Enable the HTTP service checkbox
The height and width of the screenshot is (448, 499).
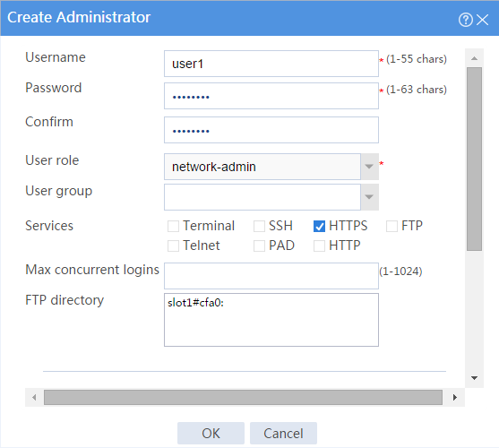[319, 246]
